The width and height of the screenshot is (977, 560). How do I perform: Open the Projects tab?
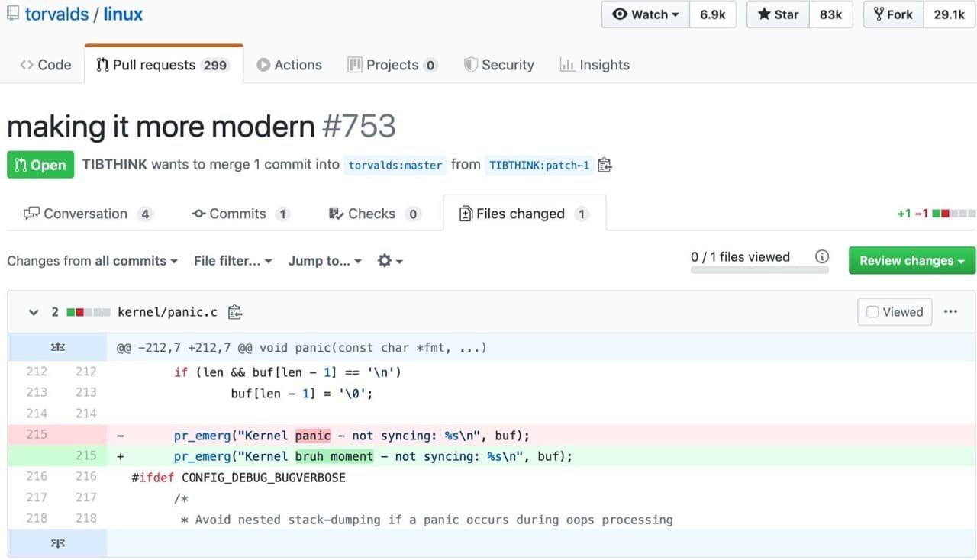(x=392, y=65)
